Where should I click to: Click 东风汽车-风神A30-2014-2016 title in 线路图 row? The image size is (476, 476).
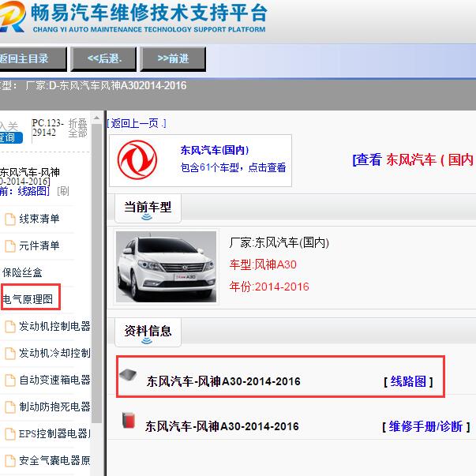223,381
